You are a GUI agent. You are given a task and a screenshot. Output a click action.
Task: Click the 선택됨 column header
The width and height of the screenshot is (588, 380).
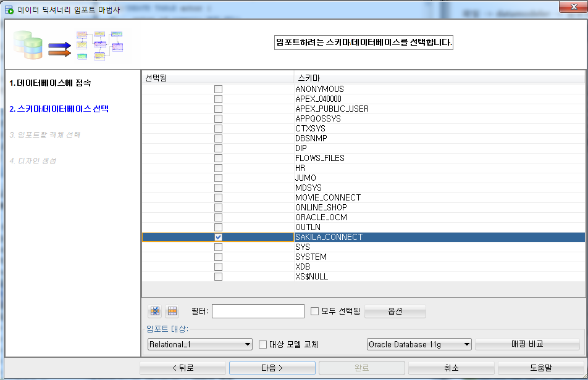[218, 78]
